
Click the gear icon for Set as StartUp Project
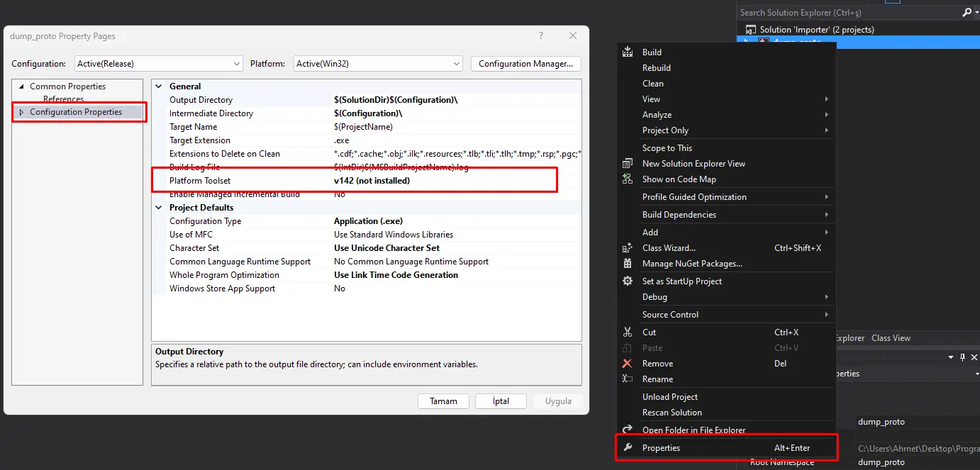click(627, 281)
